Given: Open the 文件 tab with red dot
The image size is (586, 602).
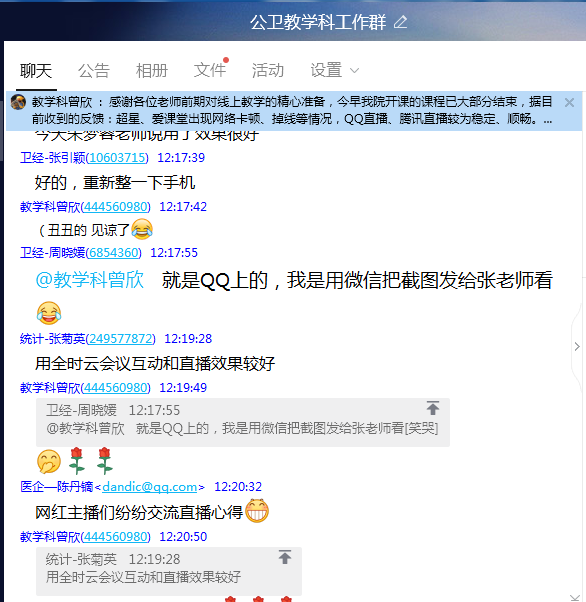Looking at the screenshot, I should (x=210, y=70).
